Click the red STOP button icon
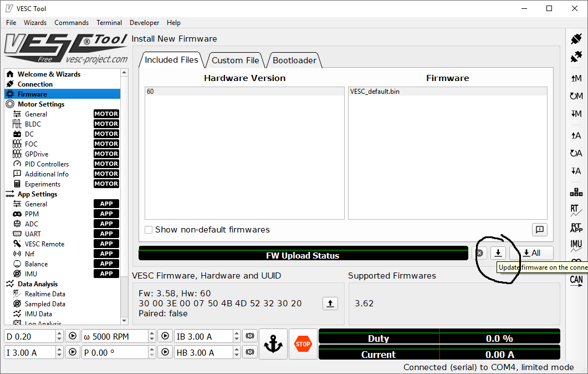Screen dimensions: 588x374 click(303, 344)
